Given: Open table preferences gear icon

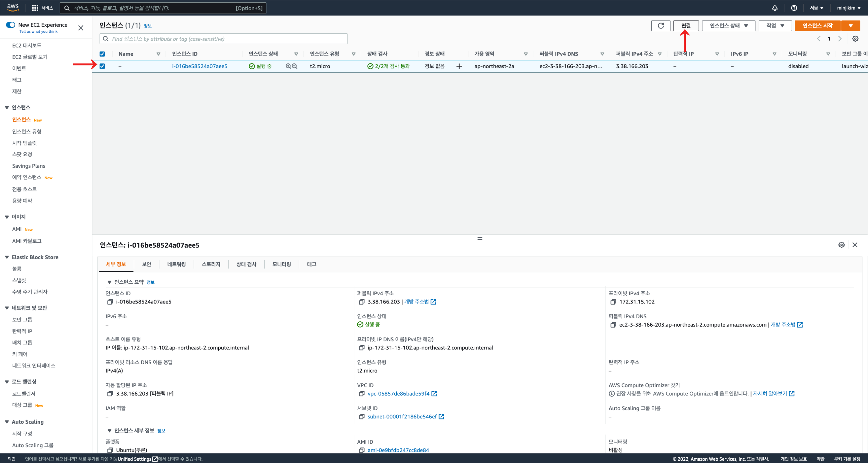Looking at the screenshot, I should pyautogui.click(x=855, y=39).
